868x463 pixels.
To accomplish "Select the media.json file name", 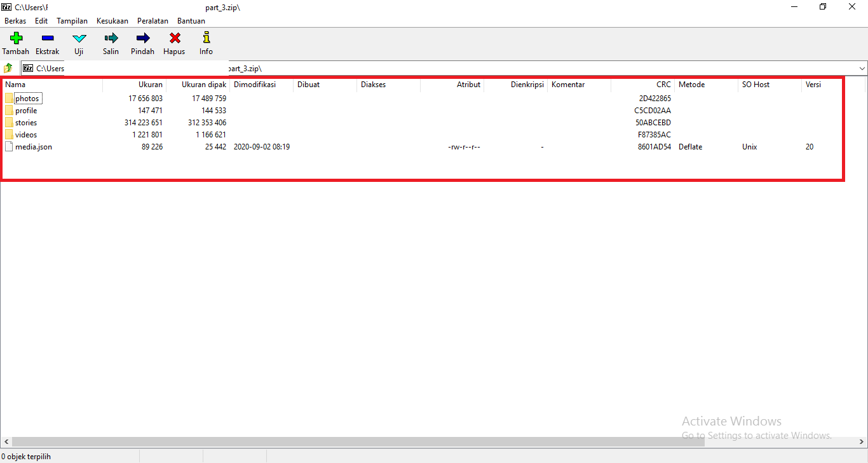I will [34, 147].
